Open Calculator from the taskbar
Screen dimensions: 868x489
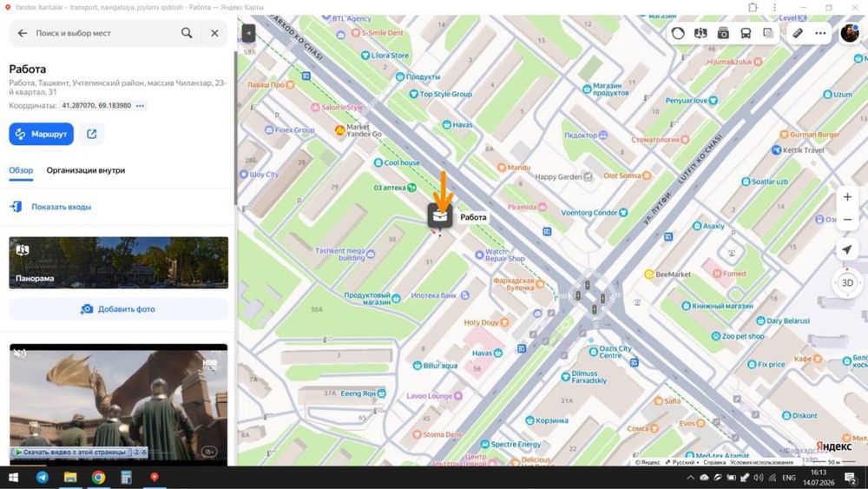coord(126,478)
